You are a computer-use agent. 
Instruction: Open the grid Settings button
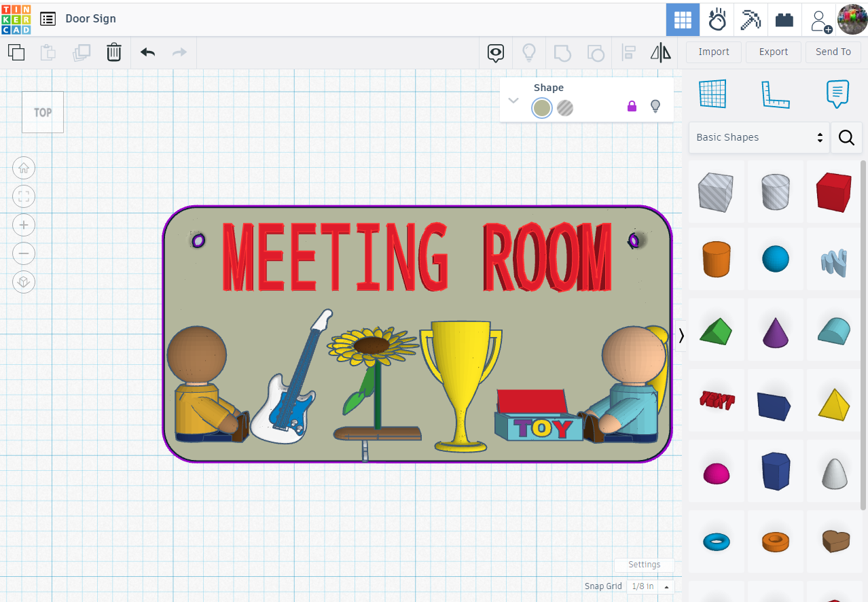pyautogui.click(x=644, y=565)
